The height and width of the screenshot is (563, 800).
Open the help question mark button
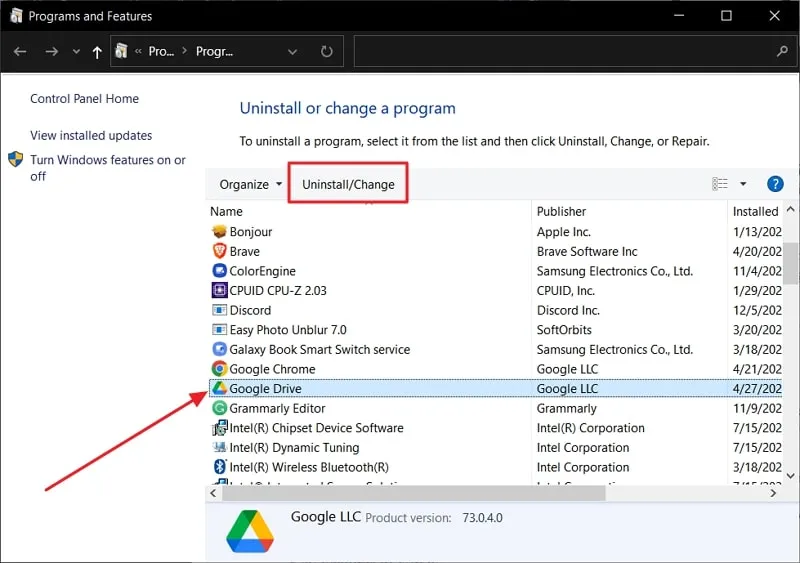[774, 184]
